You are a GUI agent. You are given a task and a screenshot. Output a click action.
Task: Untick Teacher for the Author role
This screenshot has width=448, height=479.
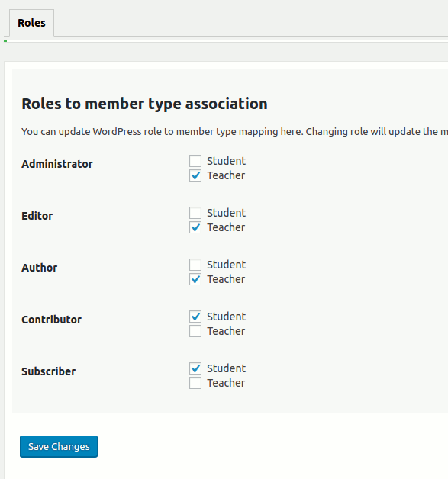[x=195, y=279]
